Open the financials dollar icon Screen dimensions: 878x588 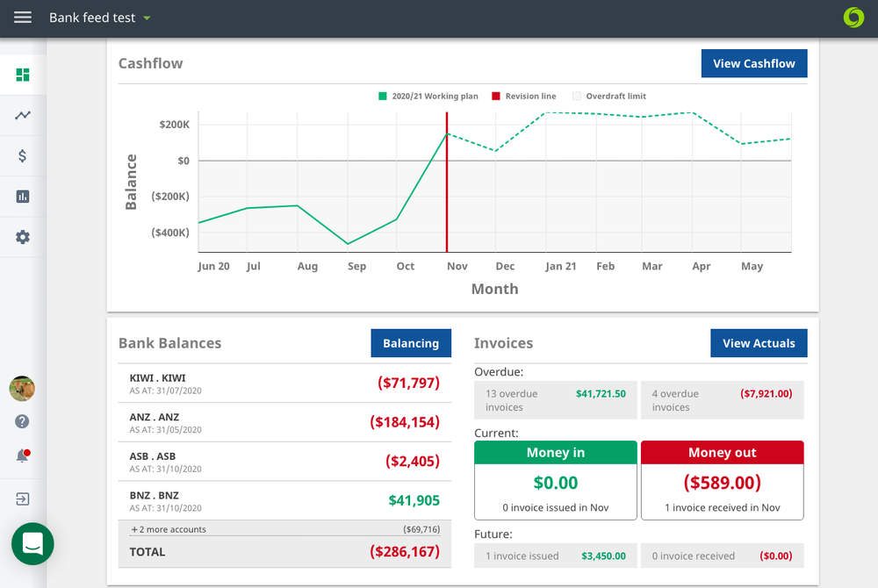click(x=22, y=155)
